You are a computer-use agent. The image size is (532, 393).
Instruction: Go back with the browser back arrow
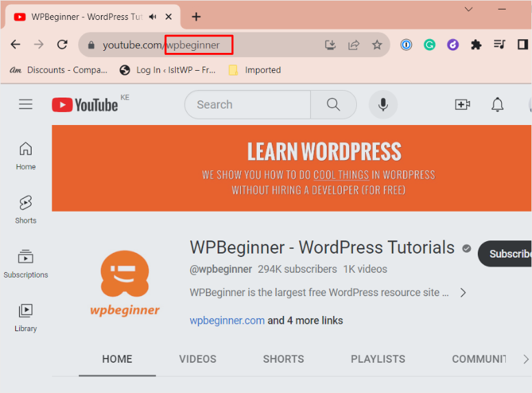coord(16,45)
